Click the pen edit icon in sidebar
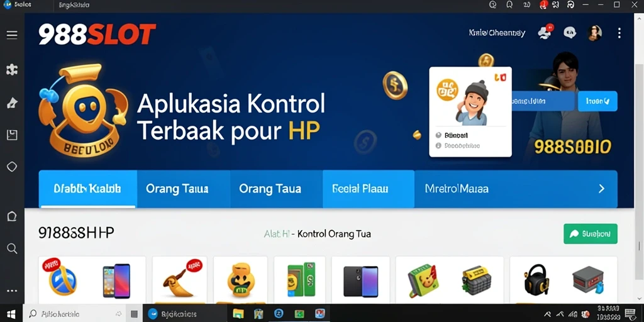This screenshot has width=644, height=322. pos(12,103)
